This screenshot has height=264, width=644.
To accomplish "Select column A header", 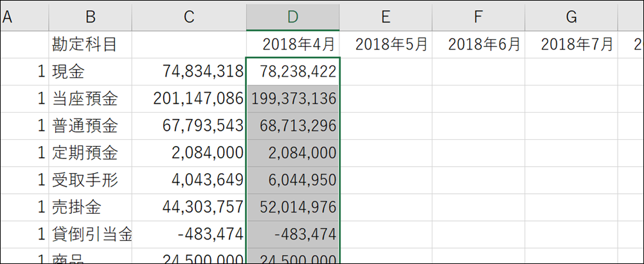I will (x=24, y=17).
